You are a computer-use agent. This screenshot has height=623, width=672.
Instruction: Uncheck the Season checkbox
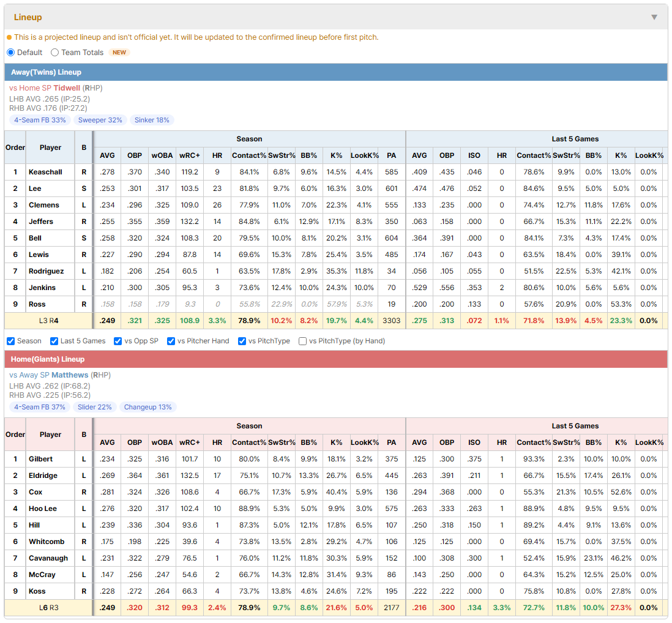point(11,341)
